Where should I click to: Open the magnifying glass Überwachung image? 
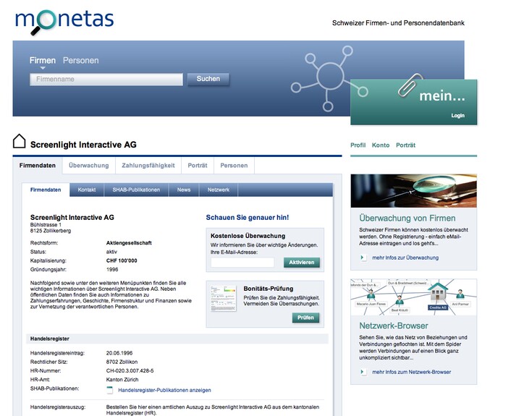[x=413, y=190]
